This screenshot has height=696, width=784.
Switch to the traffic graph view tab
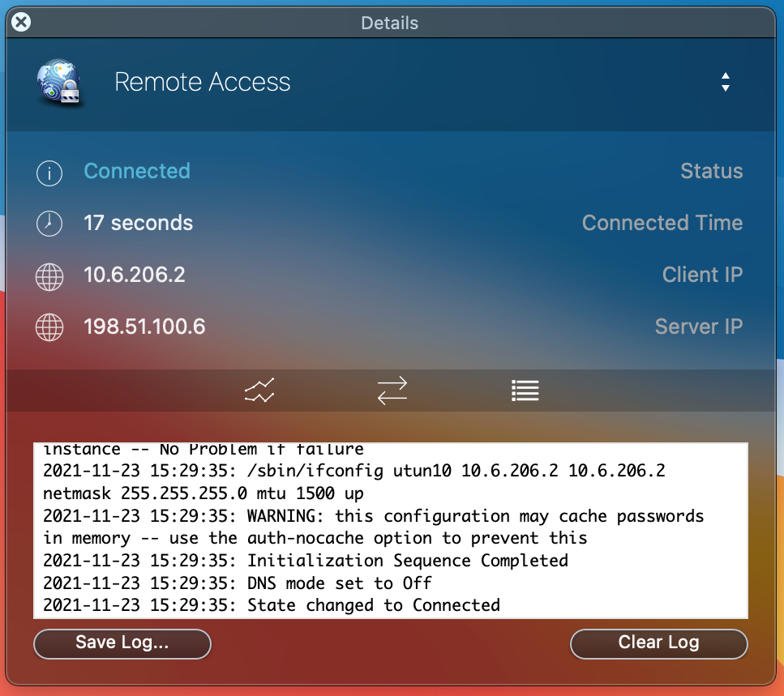[259, 391]
